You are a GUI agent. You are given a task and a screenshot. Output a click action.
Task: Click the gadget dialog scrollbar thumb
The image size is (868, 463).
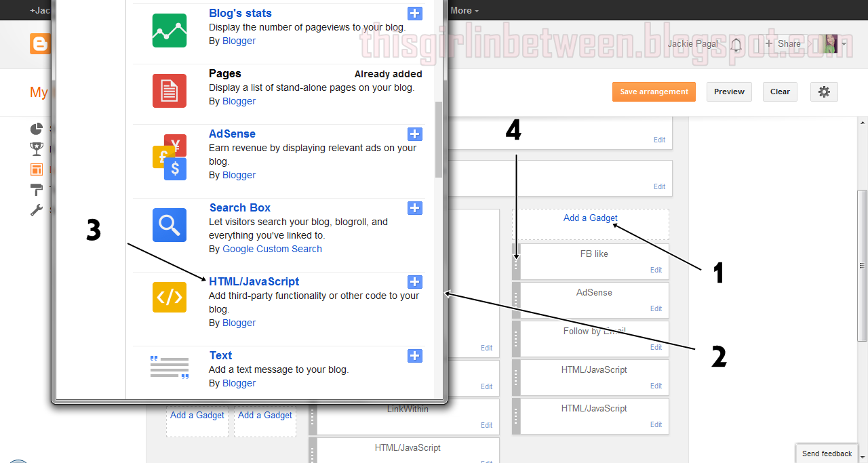pyautogui.click(x=439, y=139)
